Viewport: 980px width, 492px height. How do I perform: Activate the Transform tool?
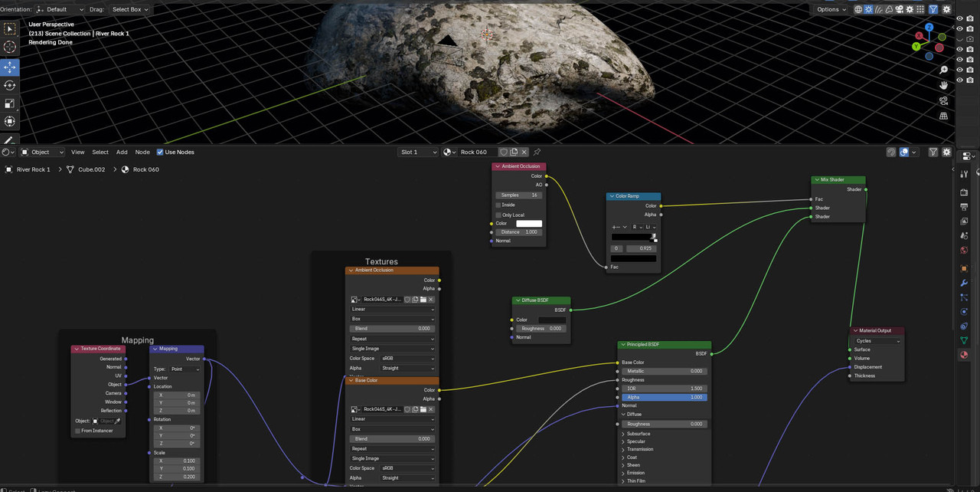pos(10,122)
